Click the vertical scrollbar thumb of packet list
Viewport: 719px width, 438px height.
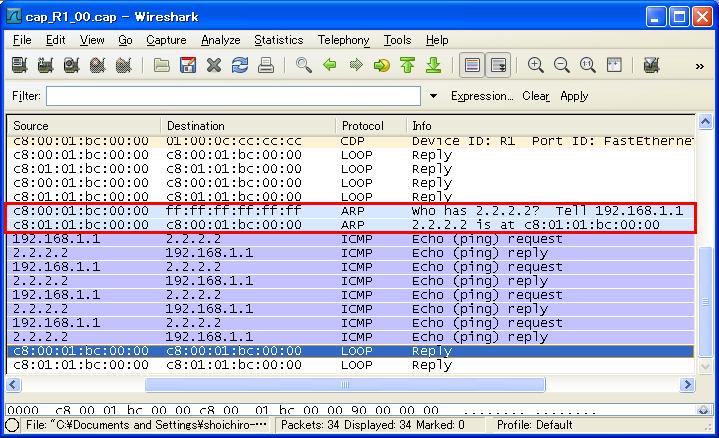click(705, 301)
